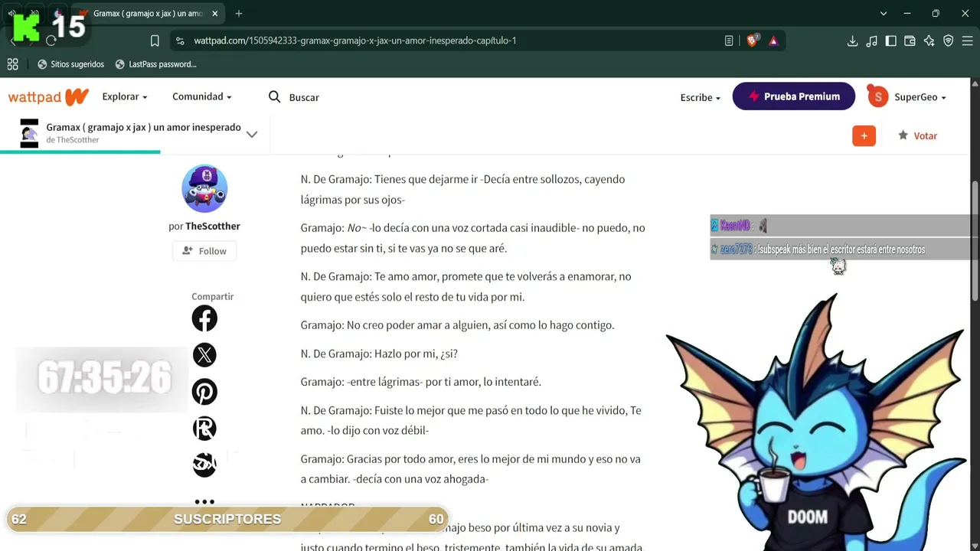Click the paragraph starting 'No creo poder amar'

coord(457,325)
